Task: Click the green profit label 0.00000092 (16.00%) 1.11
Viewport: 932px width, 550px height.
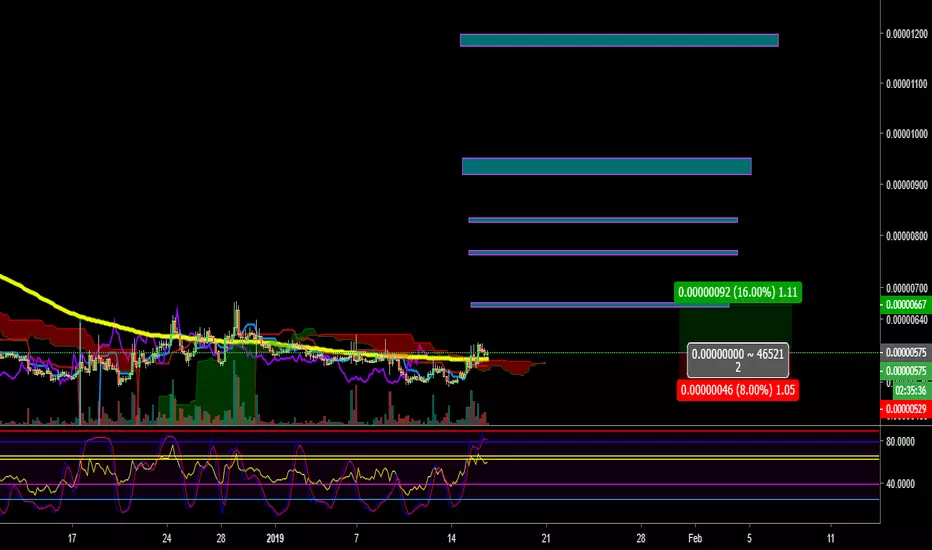Action: pos(737,292)
